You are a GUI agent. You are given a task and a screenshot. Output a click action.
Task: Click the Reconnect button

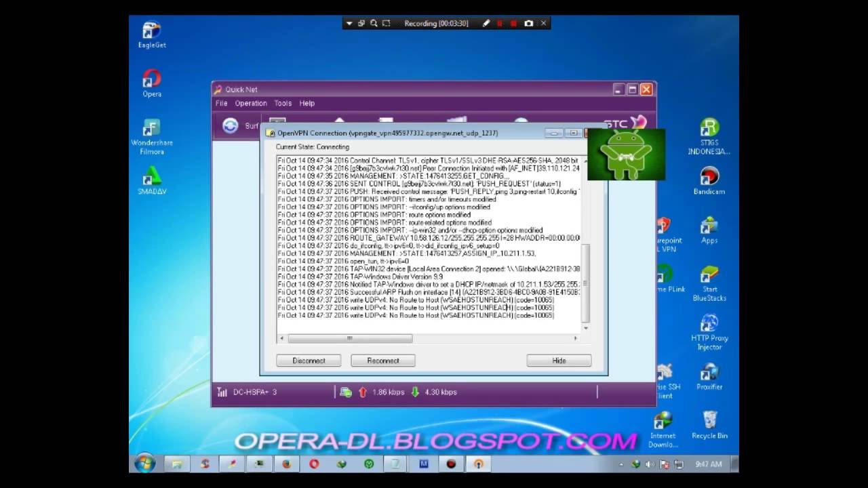[x=383, y=361]
